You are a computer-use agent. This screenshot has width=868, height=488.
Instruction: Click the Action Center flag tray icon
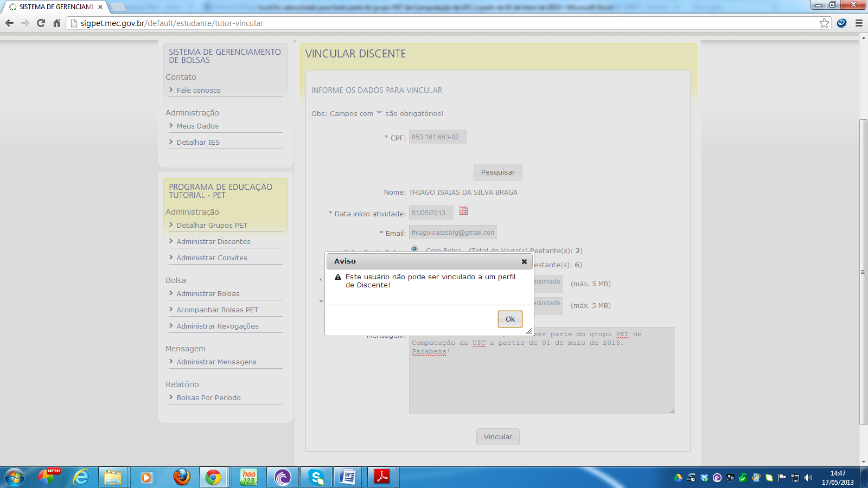point(782,478)
